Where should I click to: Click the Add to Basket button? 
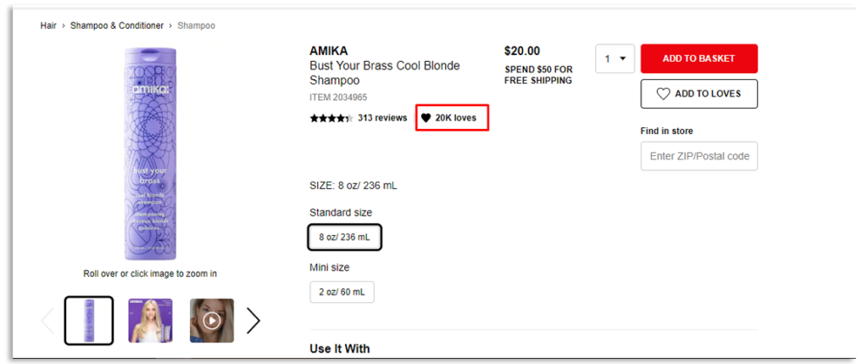coord(698,59)
